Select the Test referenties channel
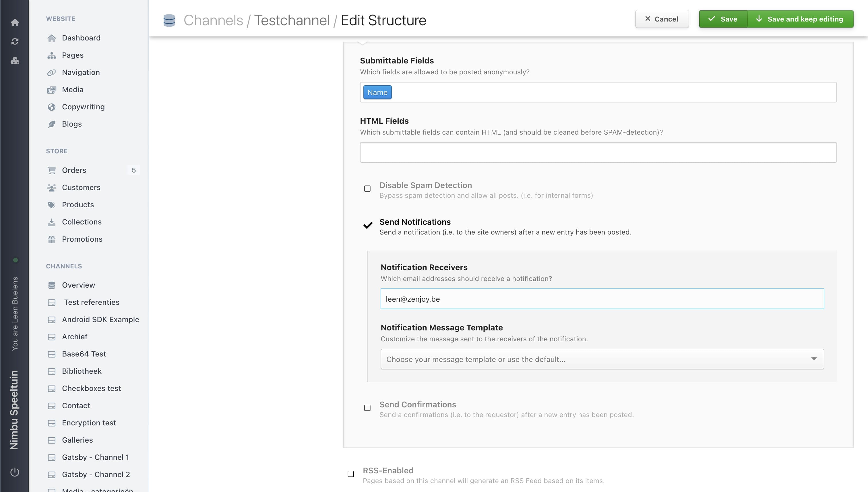This screenshot has height=492, width=868. pos(91,303)
